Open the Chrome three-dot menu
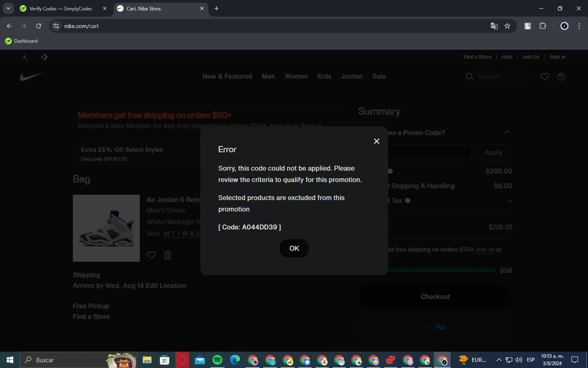Screen dimensions: 588x368 579,26
